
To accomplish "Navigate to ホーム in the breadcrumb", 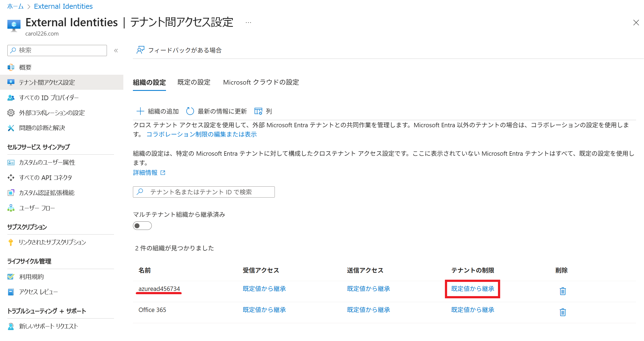I will (15, 6).
